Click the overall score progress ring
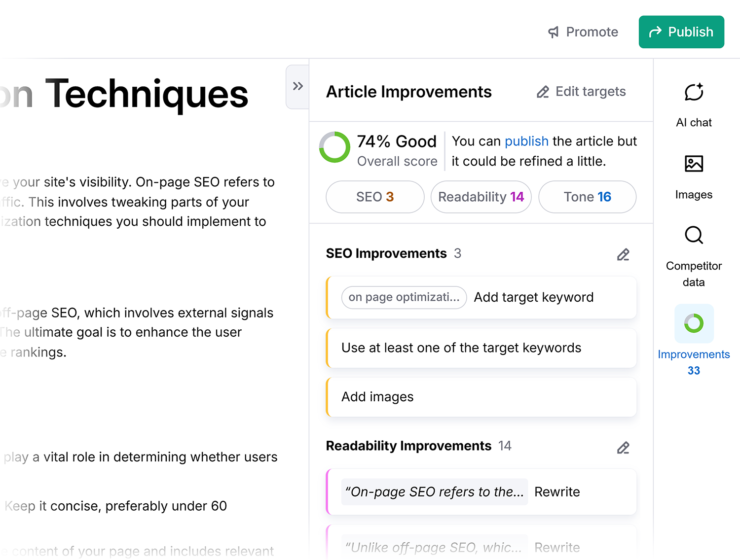 point(334,147)
